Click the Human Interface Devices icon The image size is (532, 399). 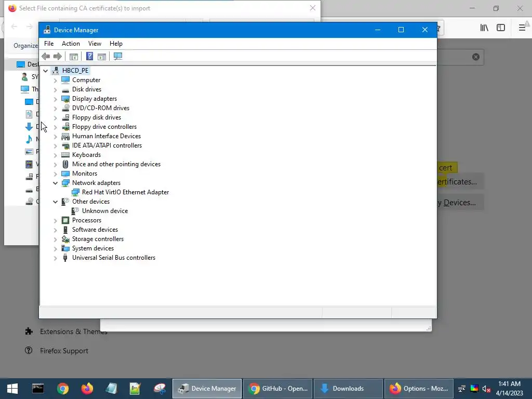click(x=65, y=136)
